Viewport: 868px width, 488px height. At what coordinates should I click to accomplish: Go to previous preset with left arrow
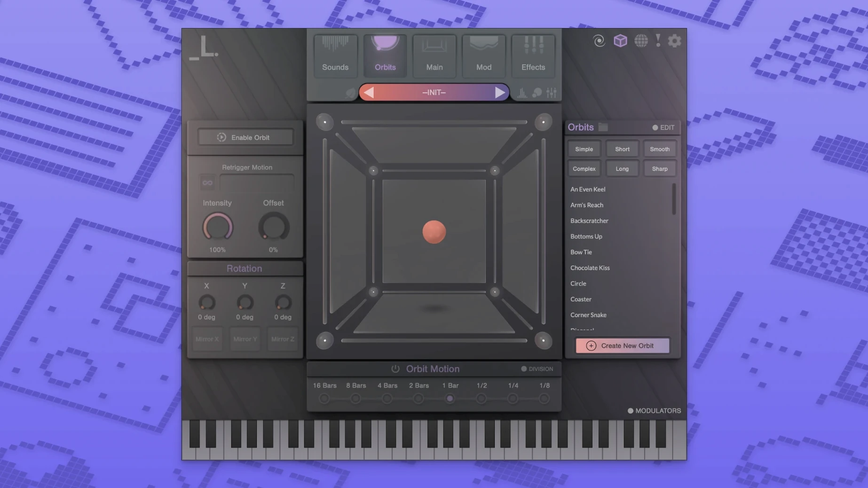369,93
